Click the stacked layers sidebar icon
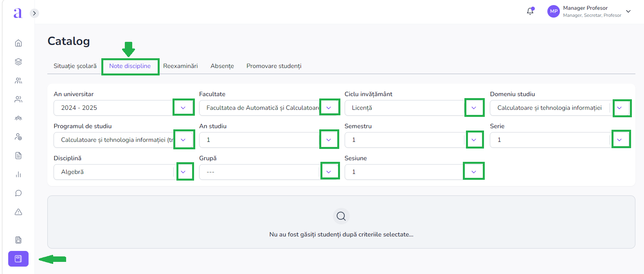Screen dimensions: 644x274 pos(18,62)
